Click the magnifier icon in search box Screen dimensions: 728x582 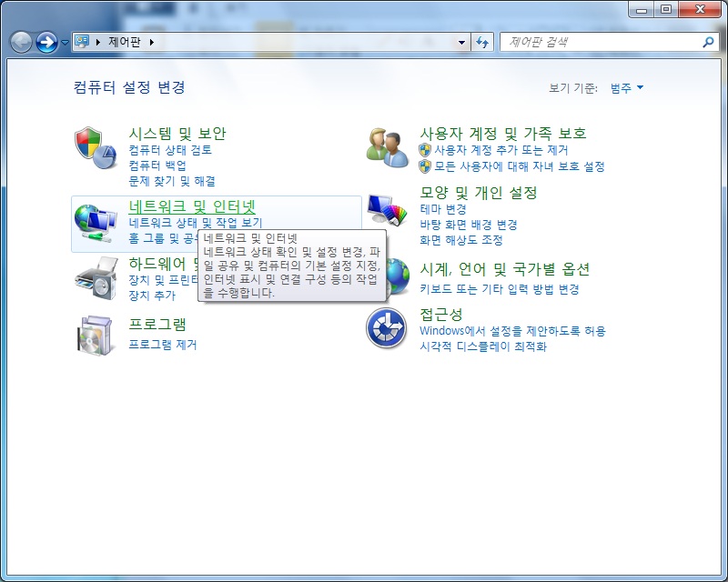point(708,42)
